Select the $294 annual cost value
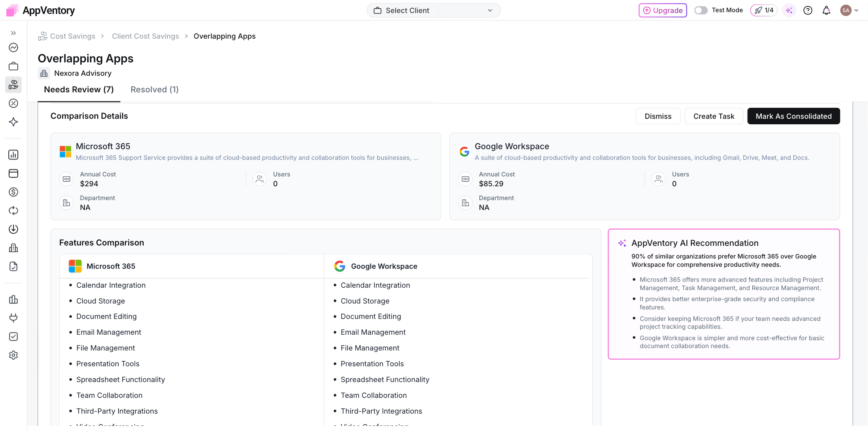The width and height of the screenshot is (868, 431). pyautogui.click(x=89, y=184)
